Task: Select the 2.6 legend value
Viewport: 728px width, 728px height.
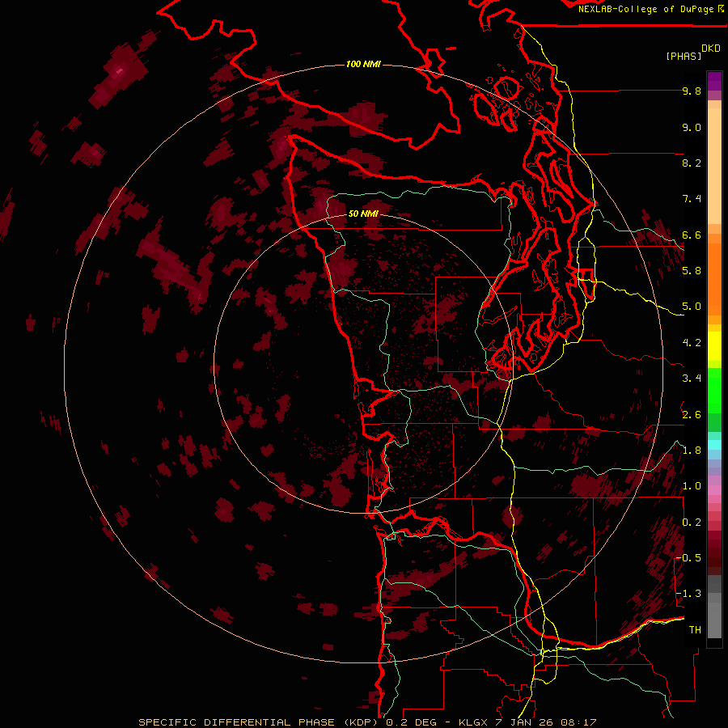Action: 692,415
